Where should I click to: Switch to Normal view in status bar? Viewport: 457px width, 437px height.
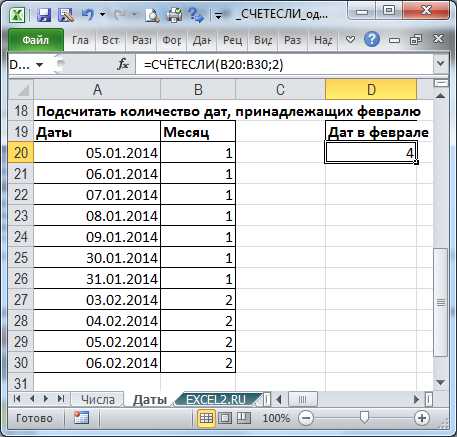click(x=206, y=418)
